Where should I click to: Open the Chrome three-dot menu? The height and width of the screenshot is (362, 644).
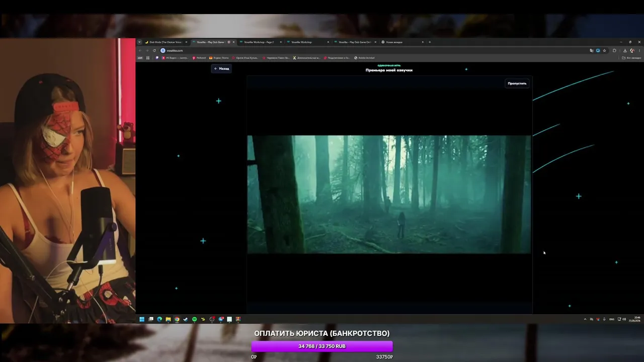639,50
